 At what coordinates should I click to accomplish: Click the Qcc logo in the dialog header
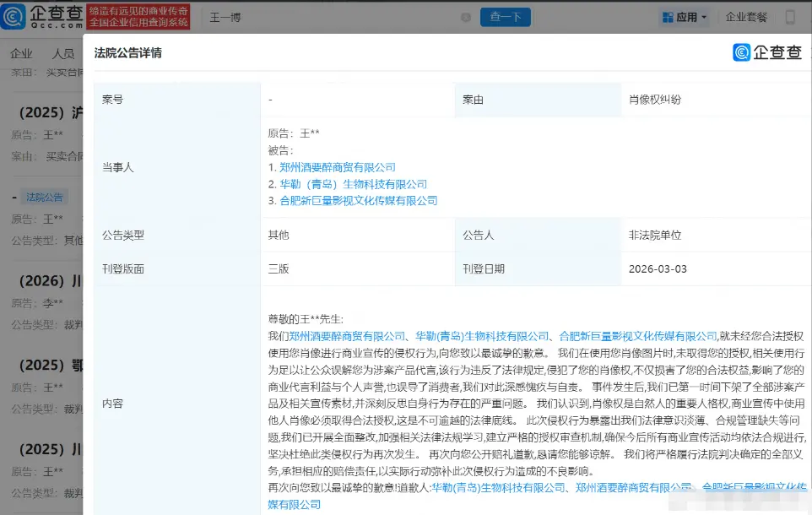[x=767, y=52]
